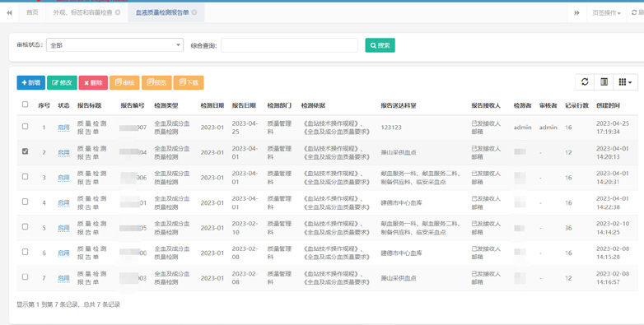Click the 启用 status link in row 2
The height and width of the screenshot is (325, 644).
63,153
